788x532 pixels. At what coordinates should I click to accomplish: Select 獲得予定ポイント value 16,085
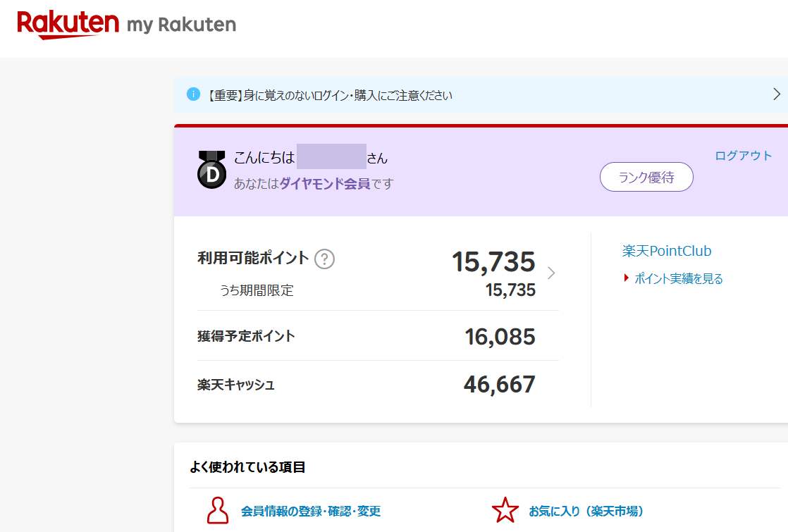click(500, 337)
